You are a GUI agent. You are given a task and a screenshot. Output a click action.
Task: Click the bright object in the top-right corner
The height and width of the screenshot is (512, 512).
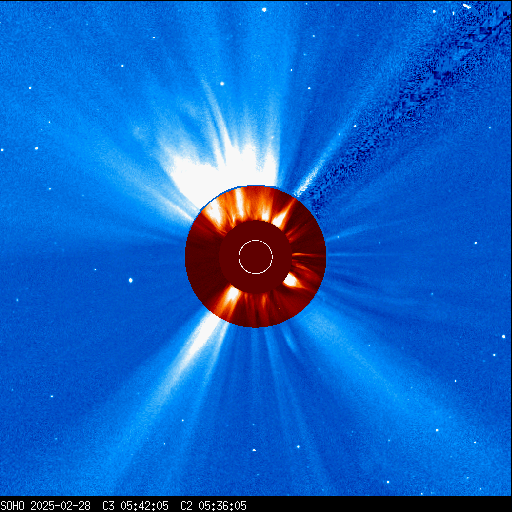467,6
